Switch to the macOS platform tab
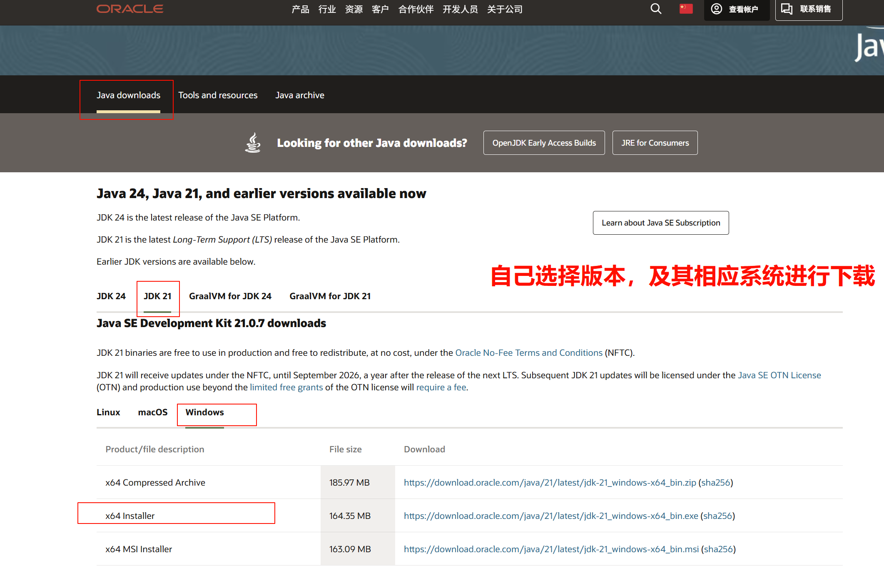This screenshot has width=884, height=588. 152,412
